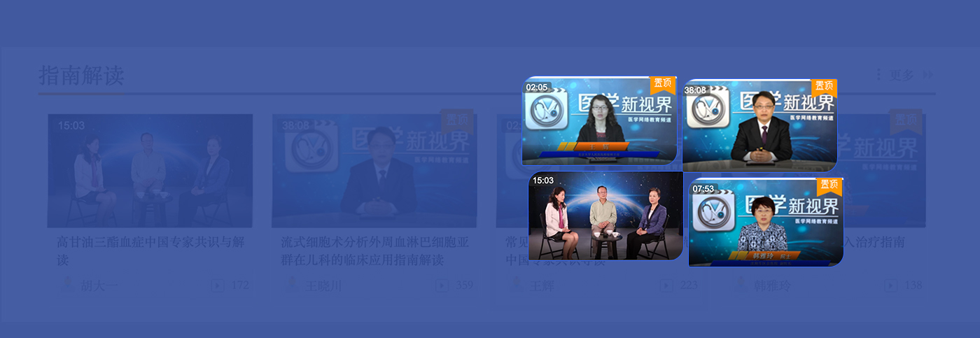Click the play count icon beside 138
The width and height of the screenshot is (980, 338).
click(890, 286)
